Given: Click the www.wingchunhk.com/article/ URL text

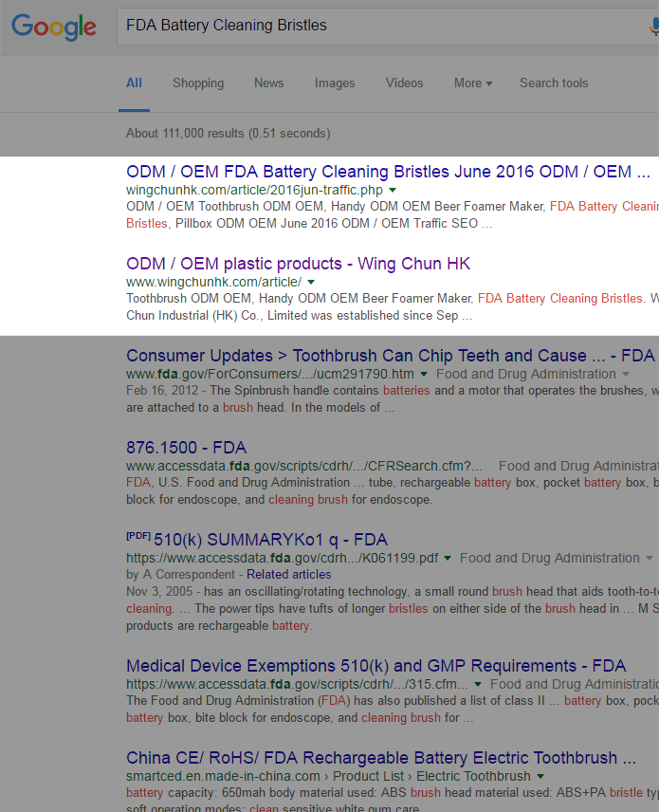Looking at the screenshot, I should click(x=213, y=283).
